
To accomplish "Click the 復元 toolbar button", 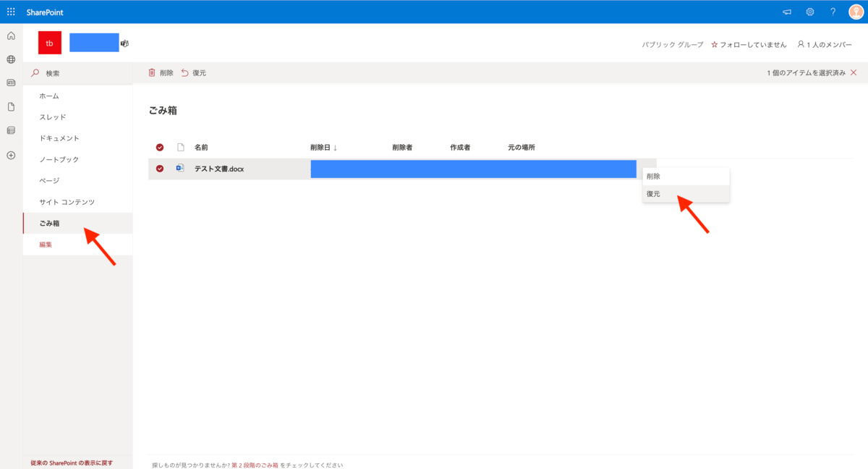I will [x=194, y=73].
